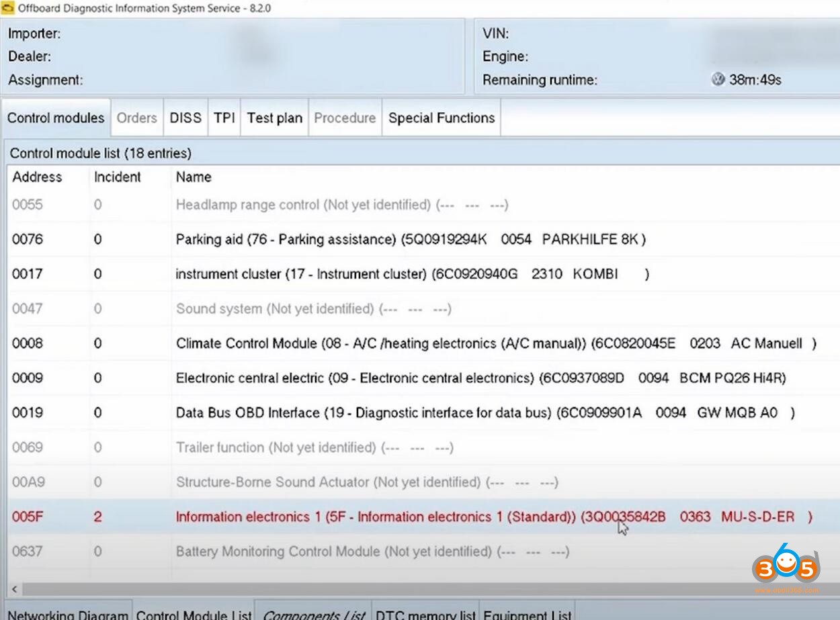Screen dimensions: 840x620
Task: Select row 0017 instrument cluster
Action: click(x=423, y=274)
